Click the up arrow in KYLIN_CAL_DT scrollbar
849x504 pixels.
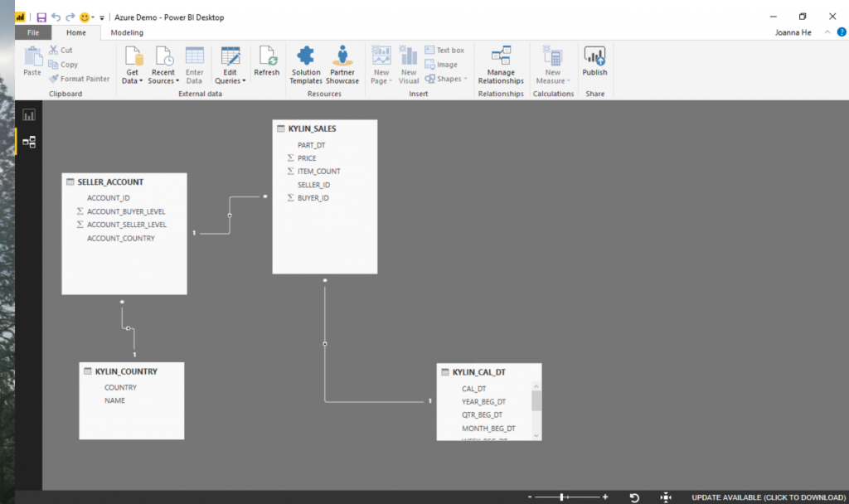536,386
